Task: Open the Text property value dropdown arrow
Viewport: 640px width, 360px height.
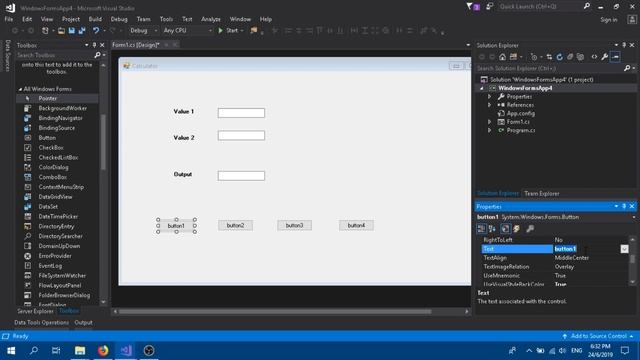Action: click(624, 249)
